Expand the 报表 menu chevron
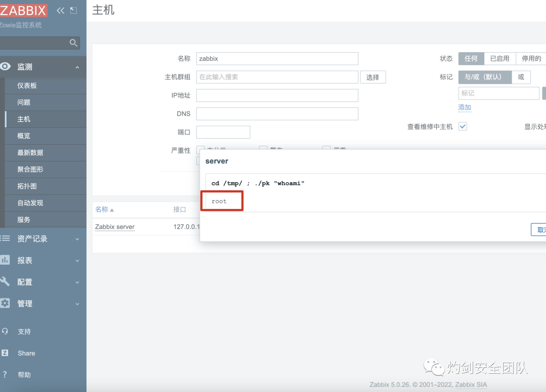The image size is (546, 392). pyautogui.click(x=77, y=260)
